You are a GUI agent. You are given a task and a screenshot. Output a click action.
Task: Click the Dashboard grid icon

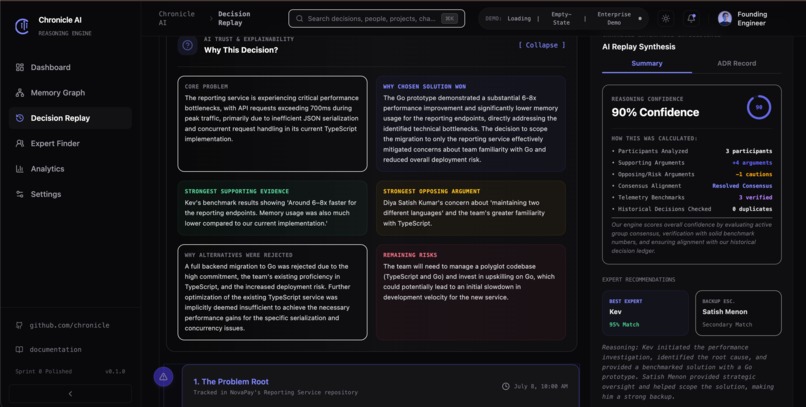(x=20, y=67)
